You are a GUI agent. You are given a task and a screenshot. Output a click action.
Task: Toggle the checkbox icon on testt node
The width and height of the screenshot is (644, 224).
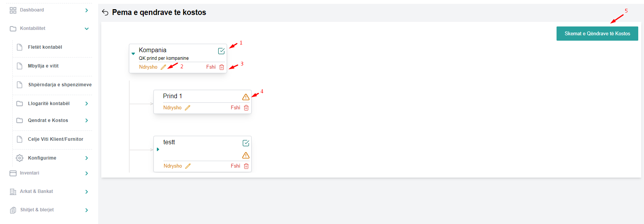tap(246, 143)
